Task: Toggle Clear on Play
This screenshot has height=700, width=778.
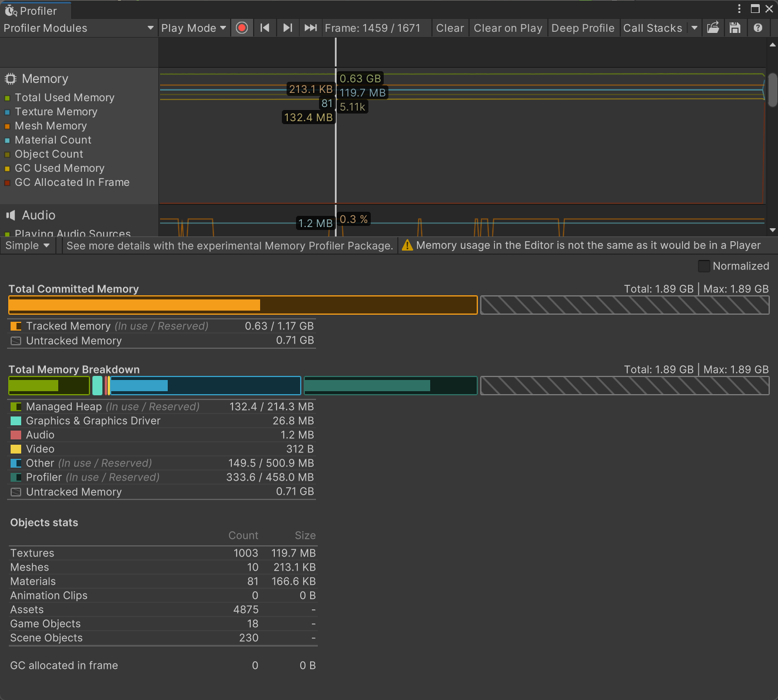Action: (508, 28)
